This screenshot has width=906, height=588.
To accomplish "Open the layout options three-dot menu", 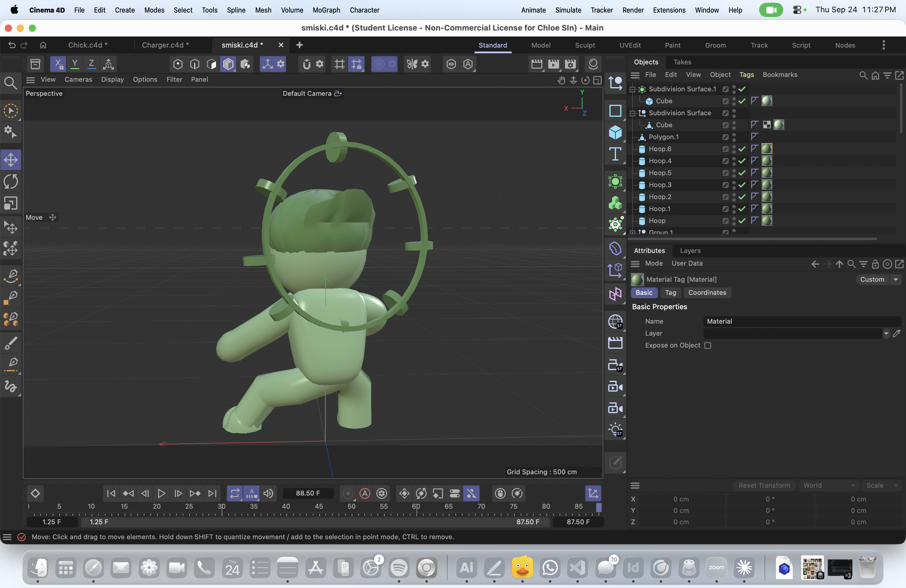I will pyautogui.click(x=884, y=45).
